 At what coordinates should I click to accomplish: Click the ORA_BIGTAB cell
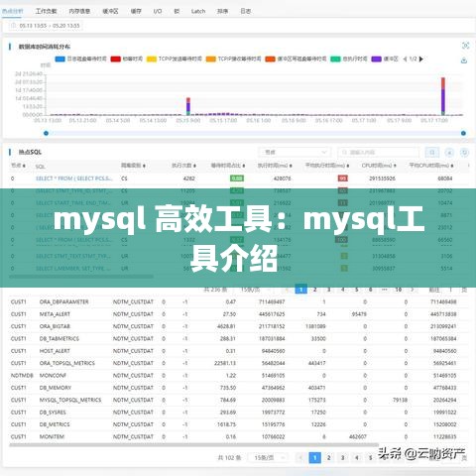[55, 326]
